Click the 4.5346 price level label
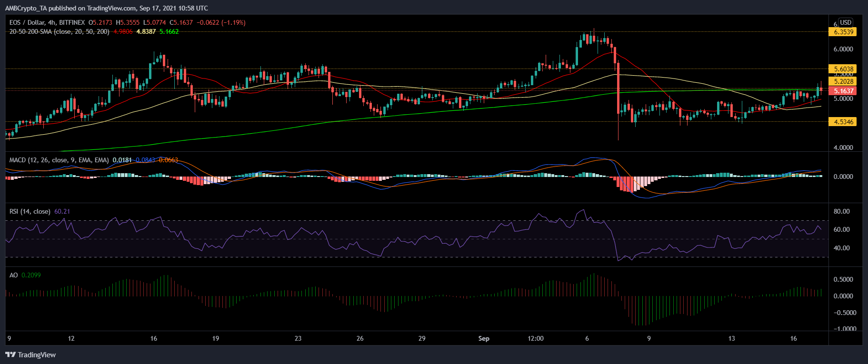The height and width of the screenshot is (364, 868). coord(842,122)
